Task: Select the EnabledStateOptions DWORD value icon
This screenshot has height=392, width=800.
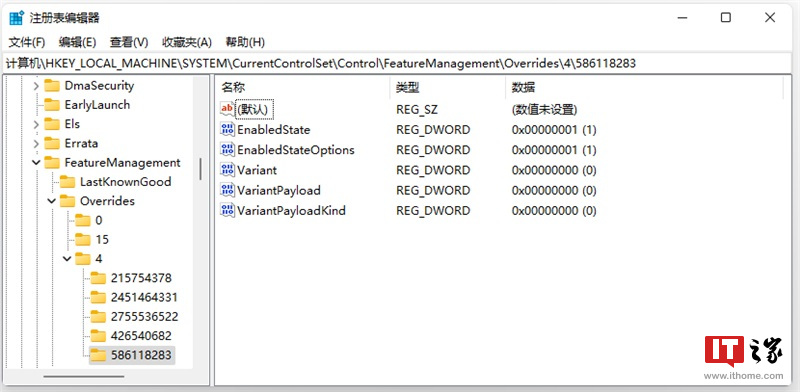Action: (x=227, y=150)
